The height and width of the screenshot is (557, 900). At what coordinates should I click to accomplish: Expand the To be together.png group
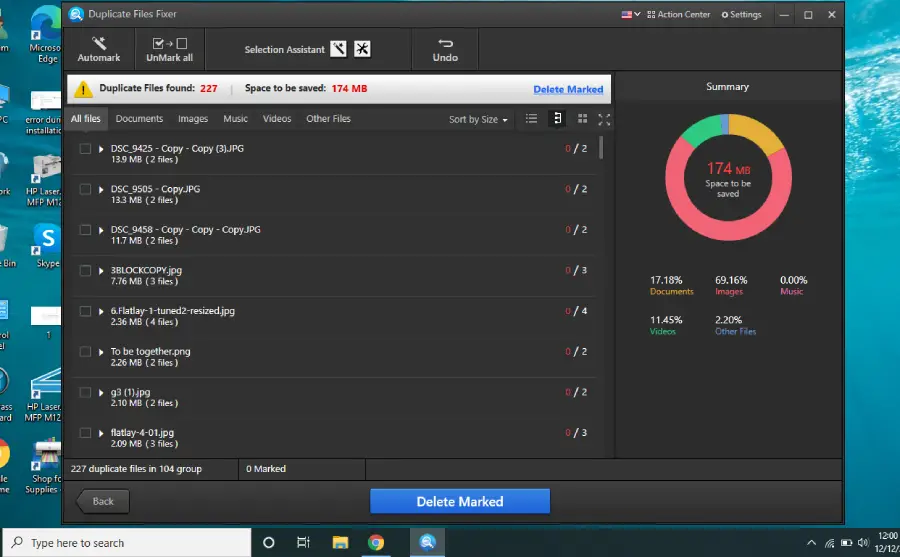101,352
